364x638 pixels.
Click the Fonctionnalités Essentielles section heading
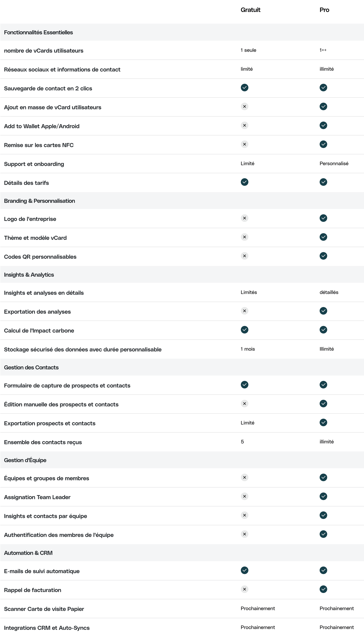(39, 33)
